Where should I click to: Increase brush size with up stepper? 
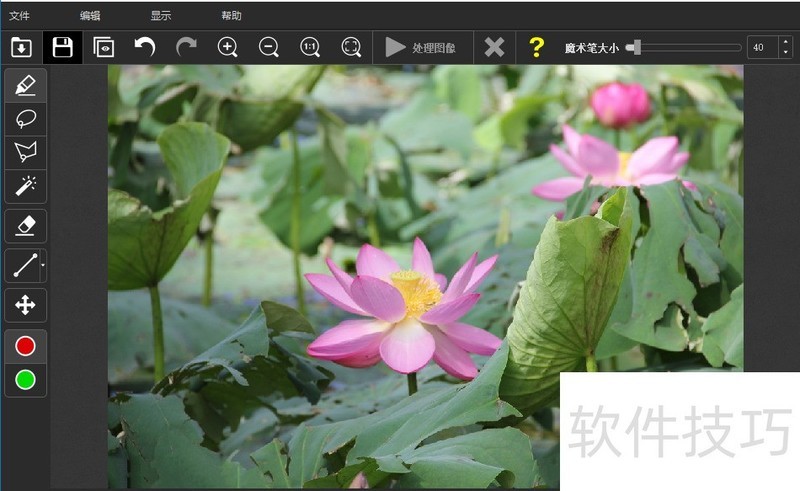click(786, 42)
